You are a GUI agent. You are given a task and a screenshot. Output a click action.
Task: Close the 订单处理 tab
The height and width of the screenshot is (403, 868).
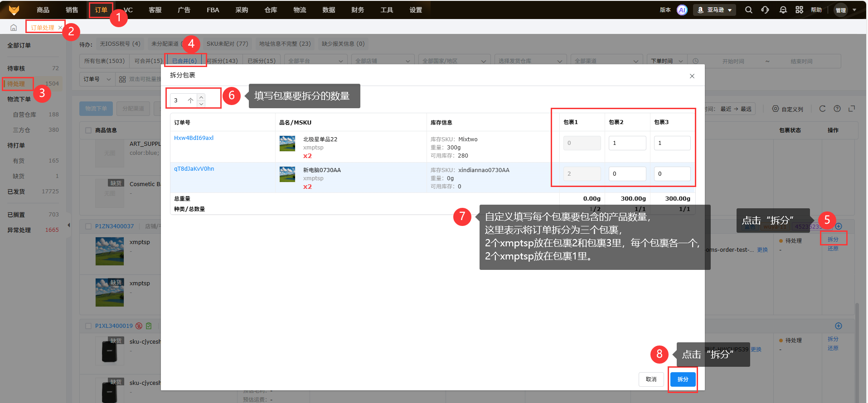[x=60, y=28]
